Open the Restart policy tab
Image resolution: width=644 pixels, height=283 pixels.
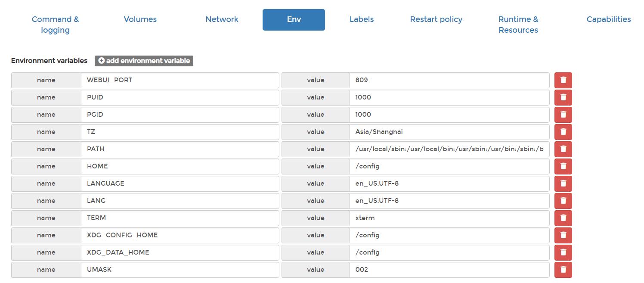pyautogui.click(x=436, y=19)
